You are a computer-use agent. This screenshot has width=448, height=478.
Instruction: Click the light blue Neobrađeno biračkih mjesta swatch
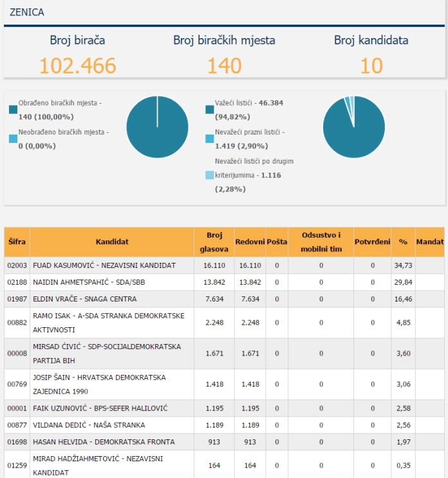pos(13,139)
